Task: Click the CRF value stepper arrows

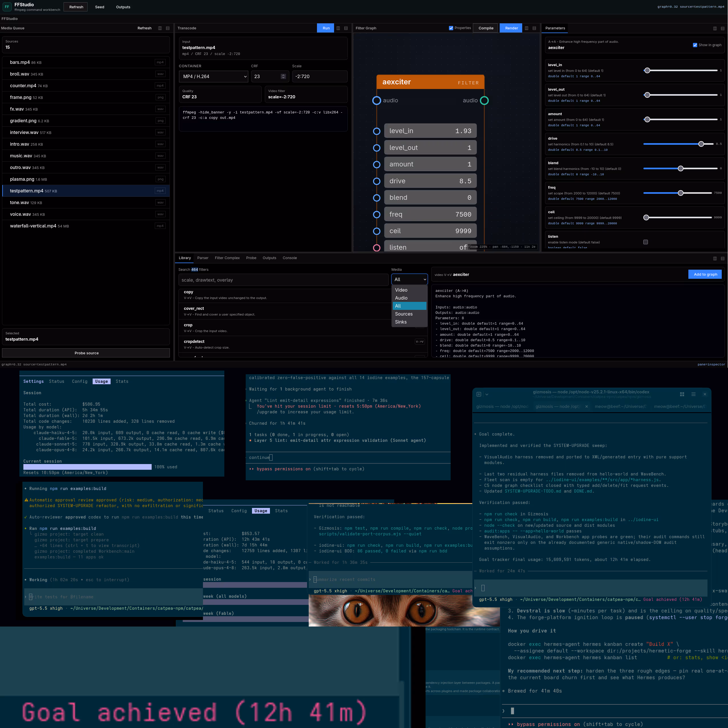Action: [283, 76]
